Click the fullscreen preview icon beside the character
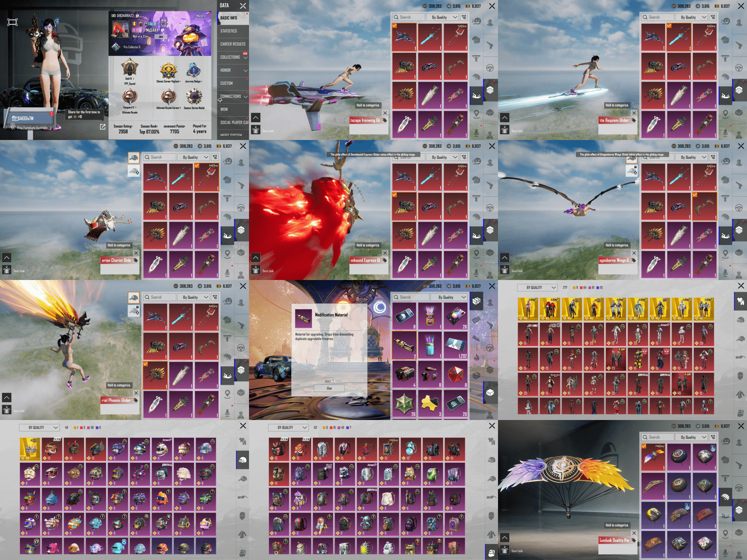The image size is (747, 560). coord(12,22)
